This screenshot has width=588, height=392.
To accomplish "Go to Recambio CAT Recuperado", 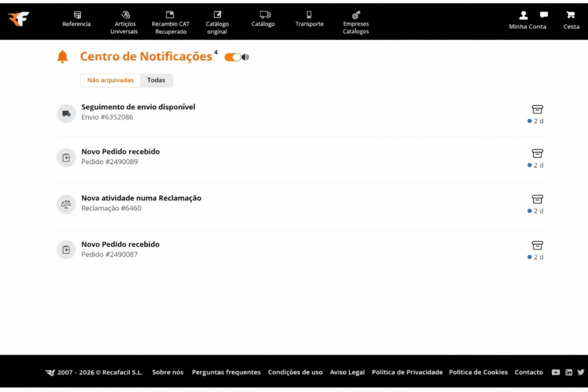I will coord(170,23).
